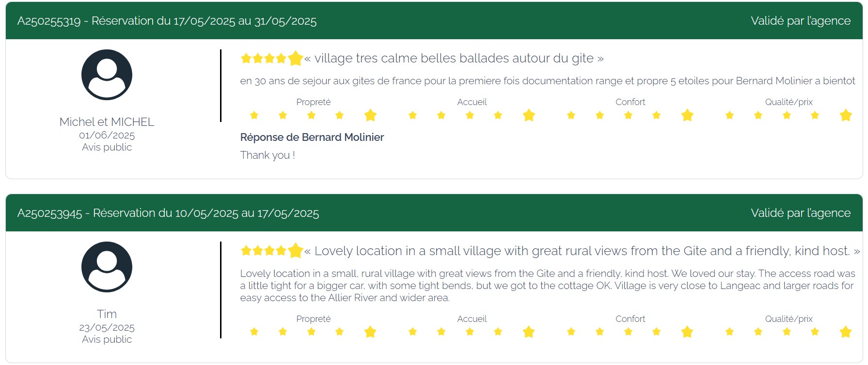Viewport: 868px width, 365px height.
Task: Click the reviewer name Michel et MICHEL
Action: point(107,122)
